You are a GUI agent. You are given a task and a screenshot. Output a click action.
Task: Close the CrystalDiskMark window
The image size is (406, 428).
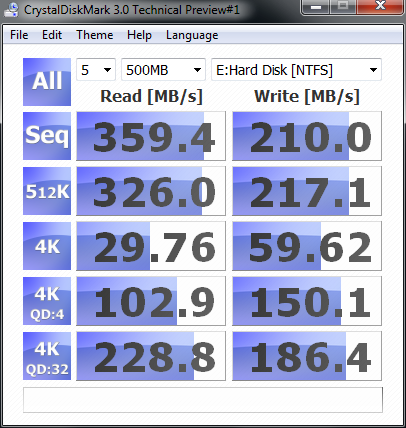380,7
